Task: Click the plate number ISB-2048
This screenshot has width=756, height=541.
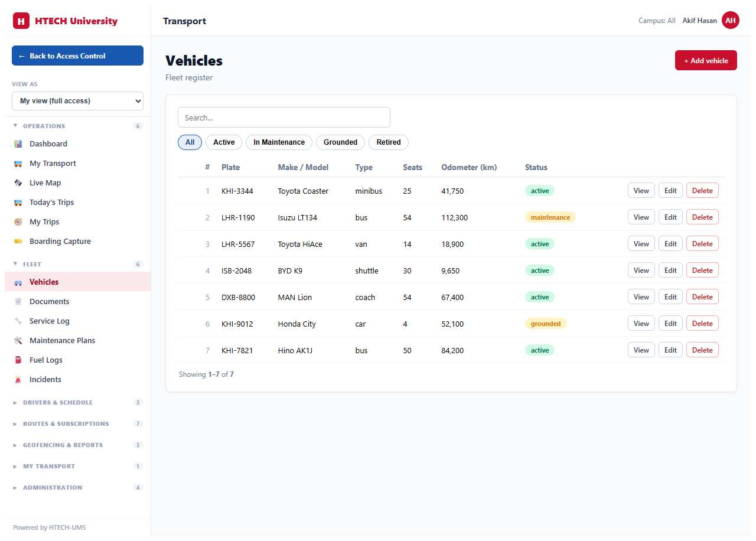Action: click(x=236, y=271)
